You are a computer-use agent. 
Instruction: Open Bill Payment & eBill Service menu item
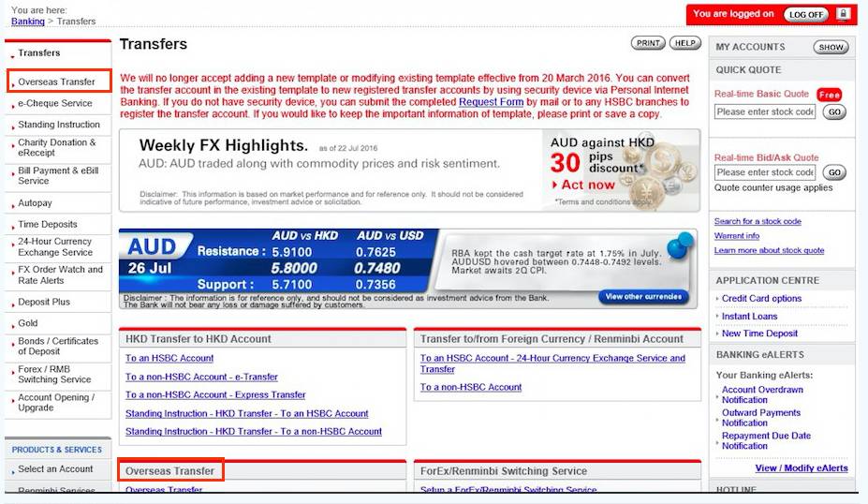click(58, 175)
